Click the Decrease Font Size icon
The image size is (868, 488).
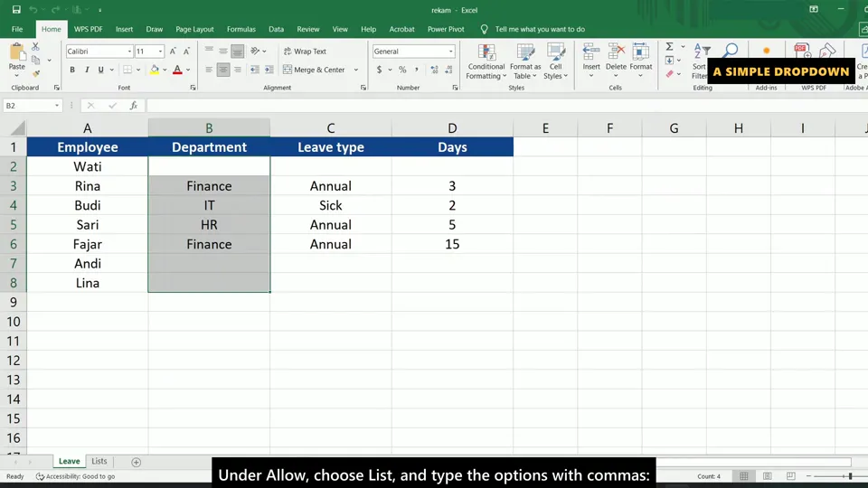tap(186, 52)
